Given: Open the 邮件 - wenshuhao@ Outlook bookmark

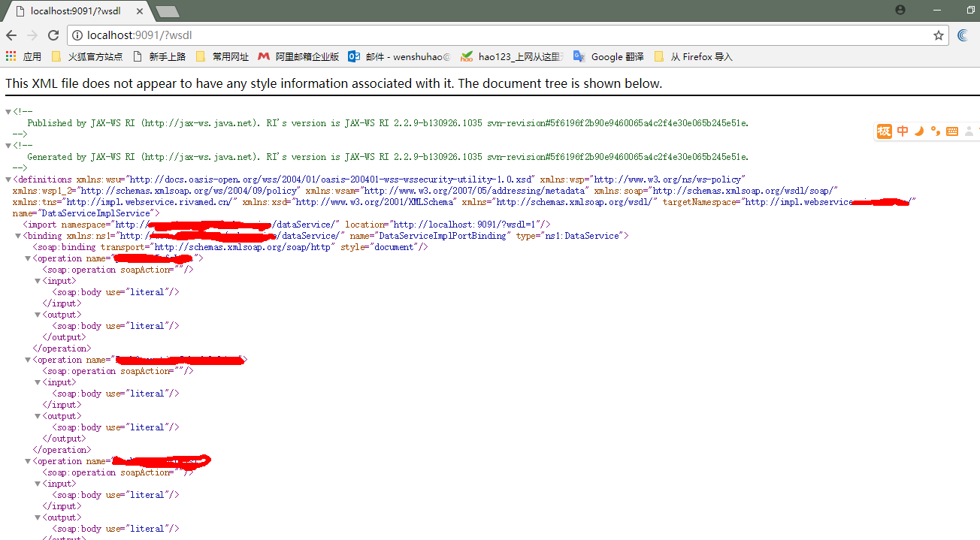Looking at the screenshot, I should [x=399, y=56].
